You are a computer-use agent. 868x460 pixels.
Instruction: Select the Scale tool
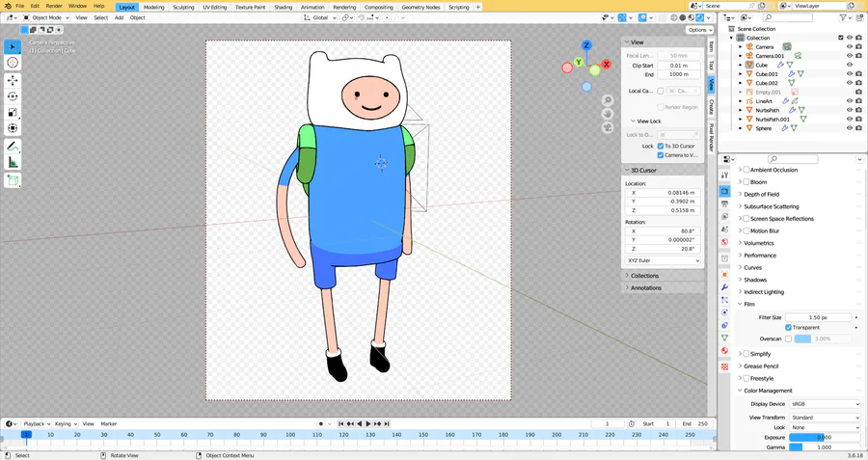point(13,113)
